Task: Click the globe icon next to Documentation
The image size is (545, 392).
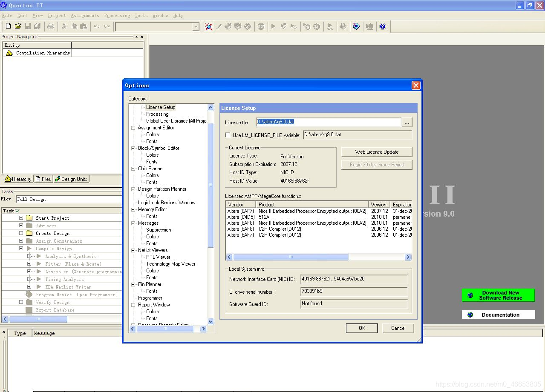Action: point(470,315)
